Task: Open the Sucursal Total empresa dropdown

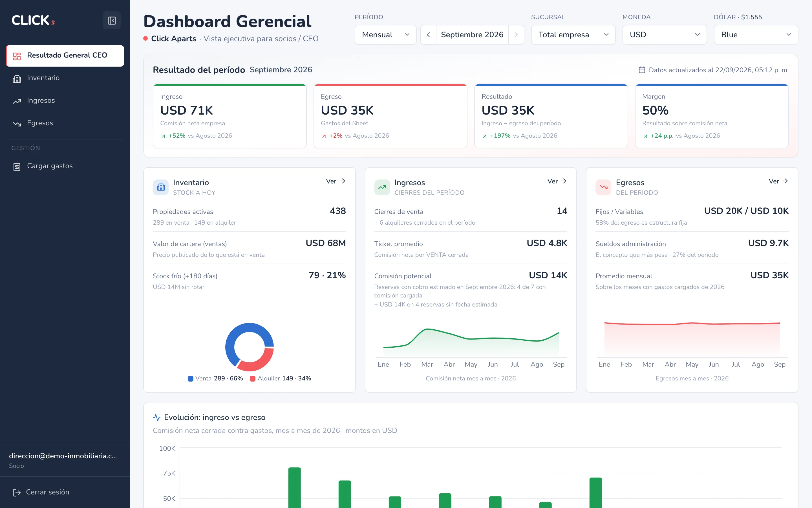Action: pos(573,35)
